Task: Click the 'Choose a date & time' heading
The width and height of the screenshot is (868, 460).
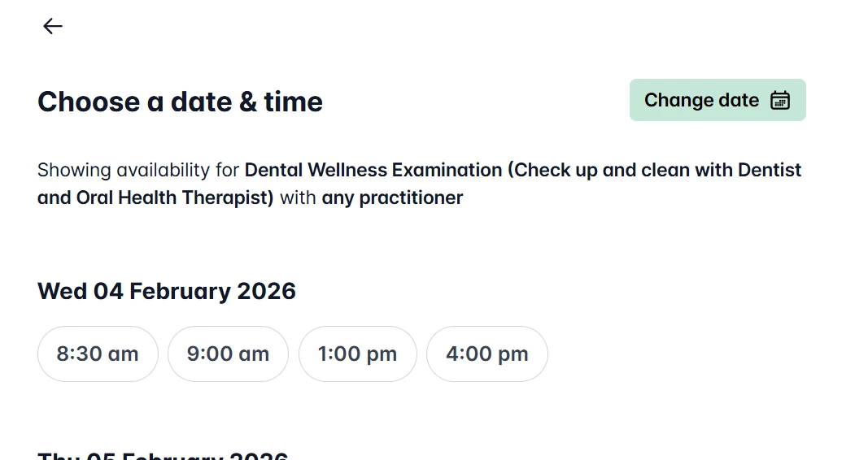Action: click(180, 102)
